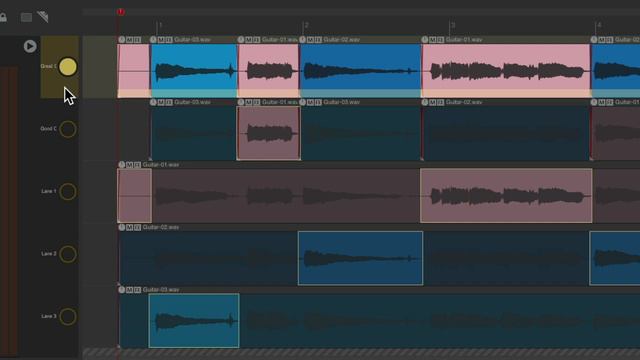The width and height of the screenshot is (640, 360).
Task: Mute top-lane Guitar-02.wav clip starting at bar 2
Action: tap(311, 40)
